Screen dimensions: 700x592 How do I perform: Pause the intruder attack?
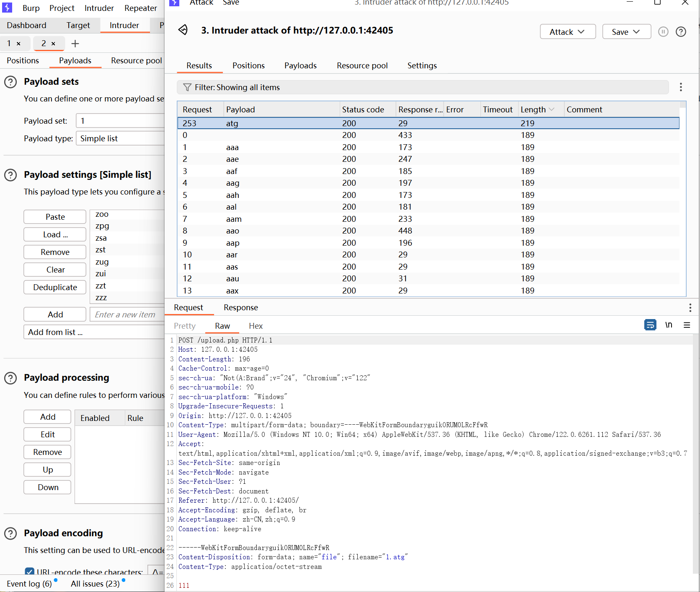pyautogui.click(x=663, y=32)
